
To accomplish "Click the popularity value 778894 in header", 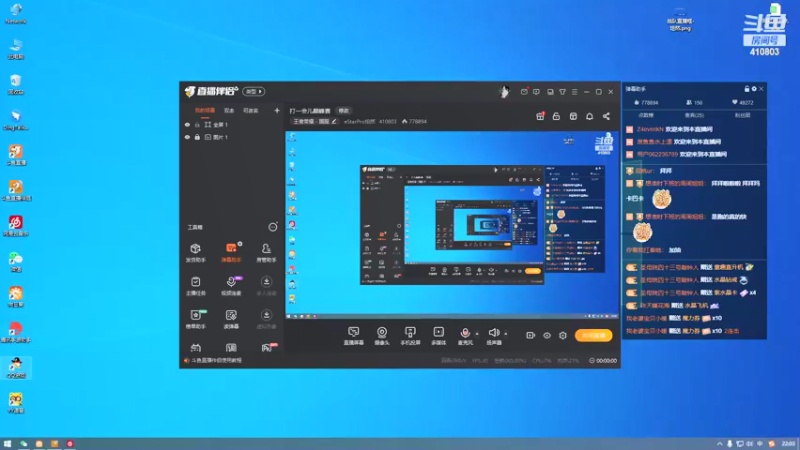I will tap(414, 121).
